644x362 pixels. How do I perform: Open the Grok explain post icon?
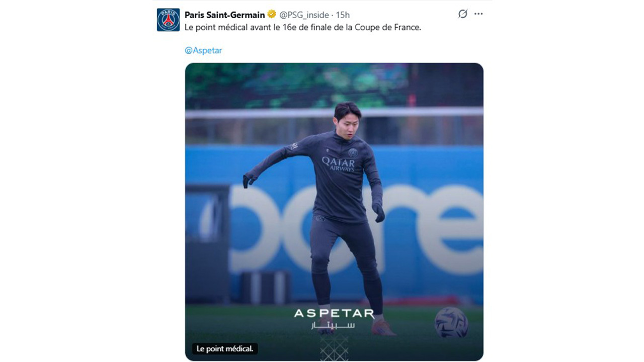[x=462, y=14]
